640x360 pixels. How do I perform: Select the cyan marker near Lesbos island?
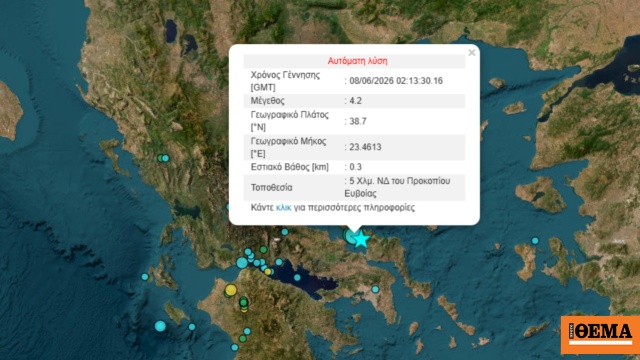pos(535,241)
